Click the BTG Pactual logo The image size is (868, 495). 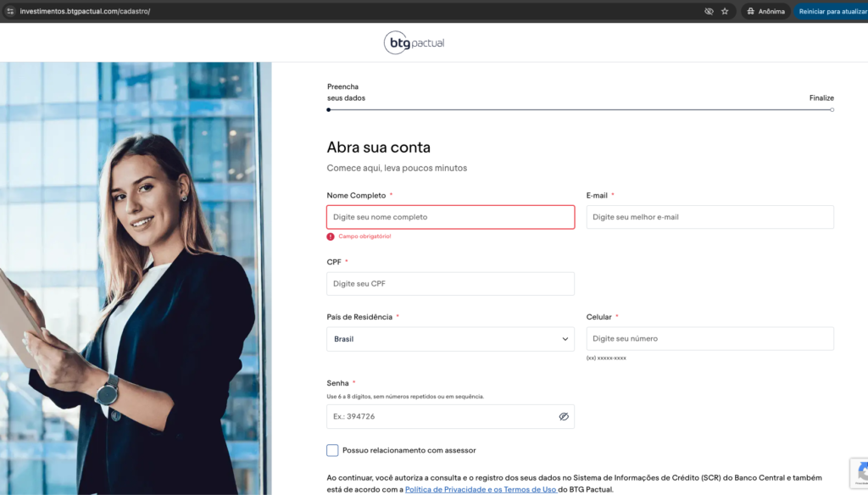(414, 42)
